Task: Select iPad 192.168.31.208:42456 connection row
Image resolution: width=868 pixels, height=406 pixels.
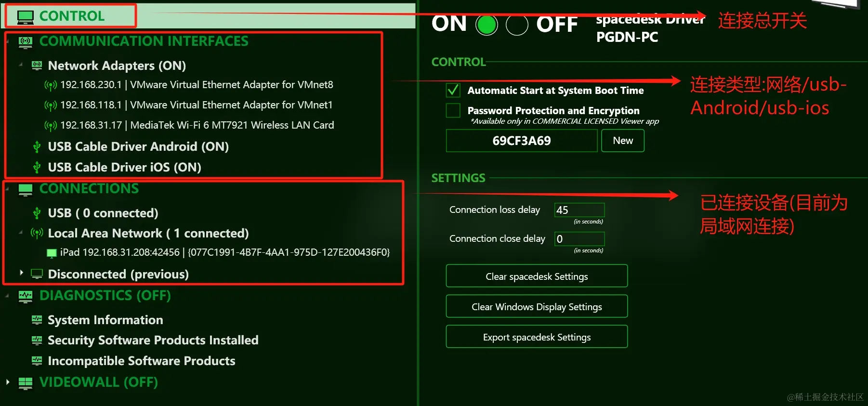Action: coord(224,252)
